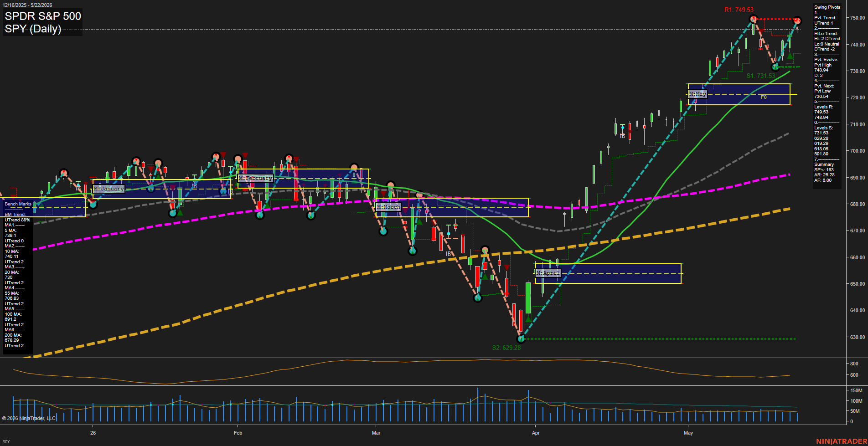Click the S1: 731.53 support label
Screen dimensions: 868x446
pyautogui.click(x=760, y=76)
